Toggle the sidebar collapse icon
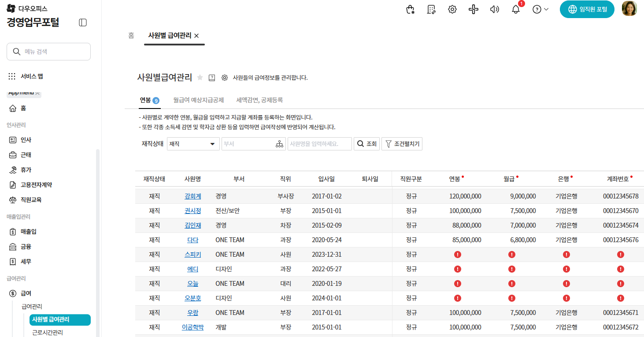Screen dimensions: 644x337 click(x=83, y=22)
